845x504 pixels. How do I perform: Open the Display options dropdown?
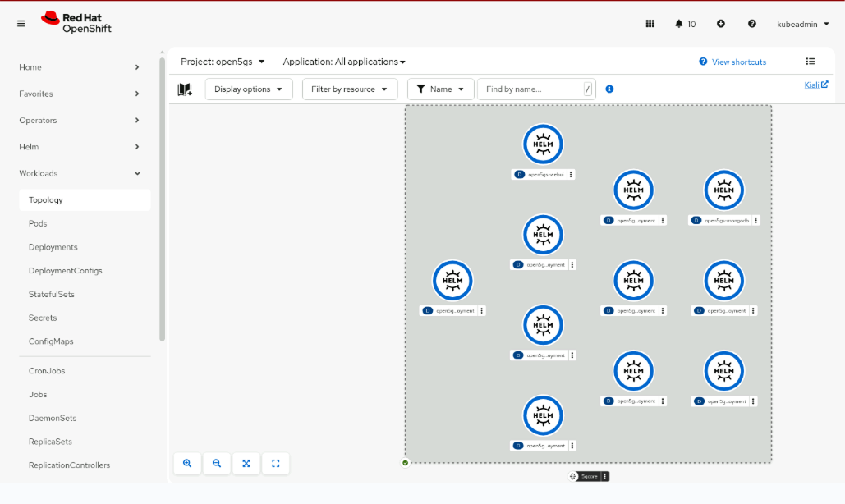(x=249, y=89)
